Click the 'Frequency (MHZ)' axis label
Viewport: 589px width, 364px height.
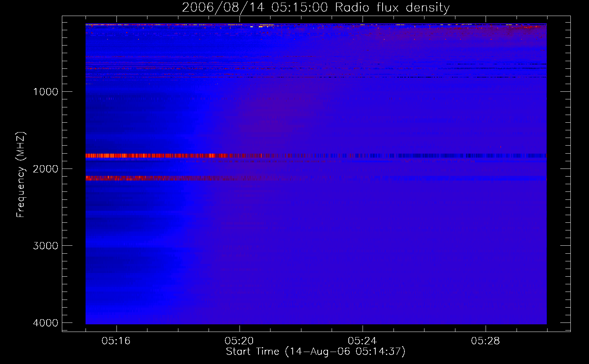point(21,175)
